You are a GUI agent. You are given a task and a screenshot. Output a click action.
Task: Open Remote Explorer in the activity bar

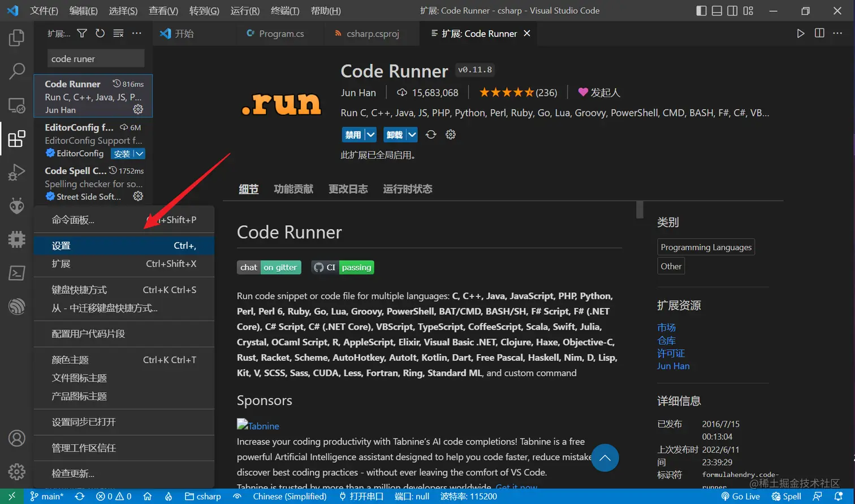coord(17,105)
